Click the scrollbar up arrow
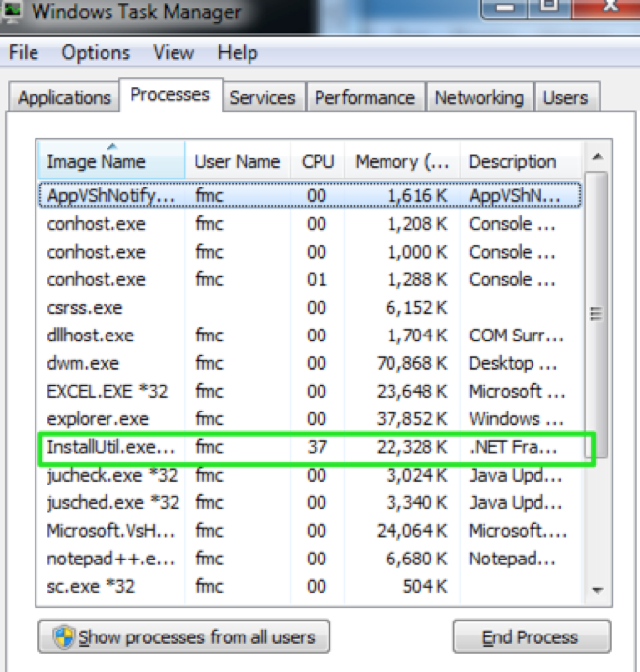 coord(596,157)
